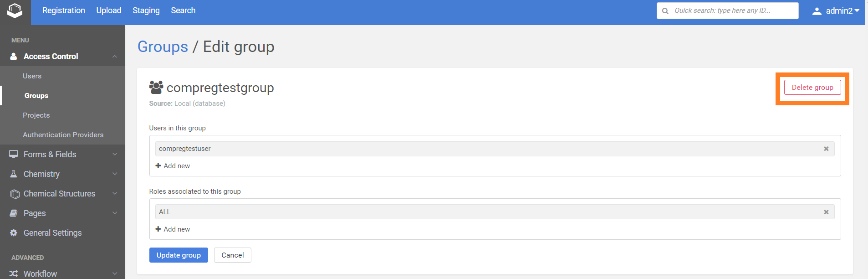Screen dimensions: 868x279
Task: Click the Update group button
Action: 179,255
